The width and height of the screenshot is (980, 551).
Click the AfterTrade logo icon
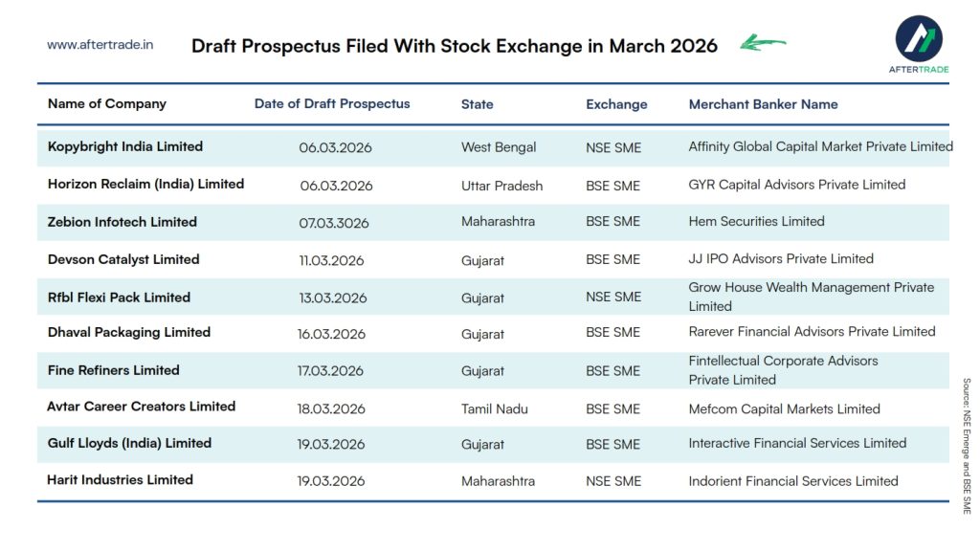pos(919,38)
